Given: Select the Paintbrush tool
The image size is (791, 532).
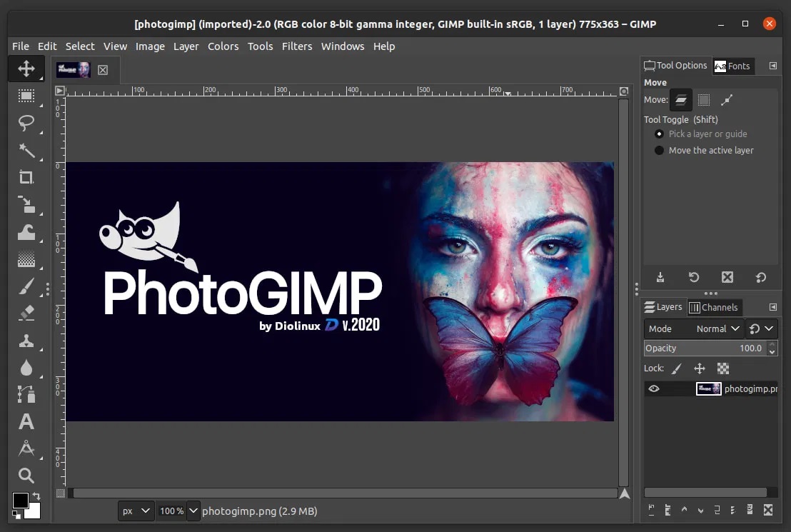Looking at the screenshot, I should [26, 287].
